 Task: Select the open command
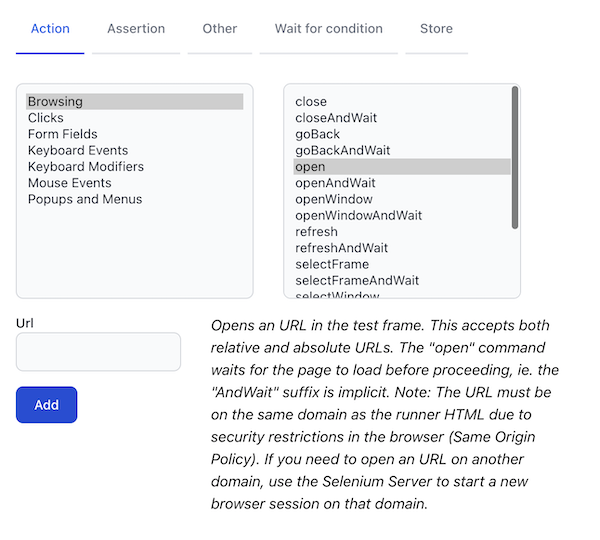pyautogui.click(x=402, y=166)
